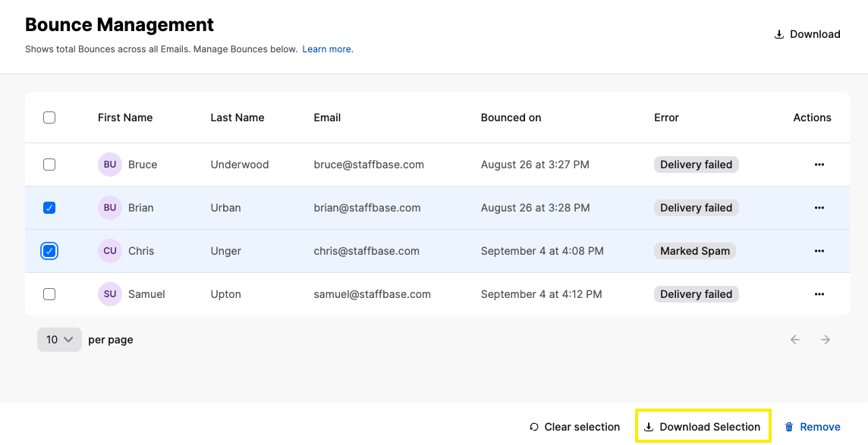Click the date August 26 at 3:28 PM

click(x=536, y=208)
